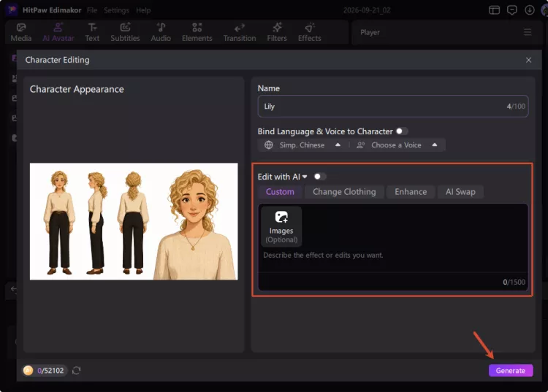Open the Transition tab
Viewport: 548px width, 392px height.
[x=240, y=32]
